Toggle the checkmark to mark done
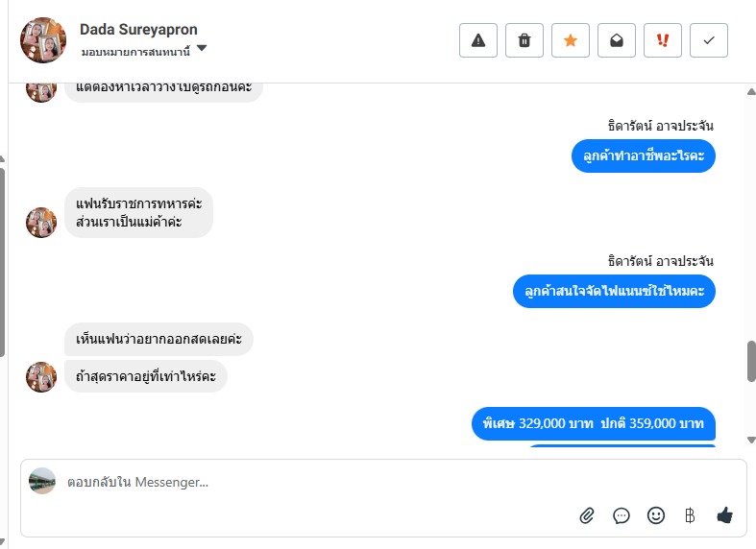 click(x=709, y=40)
